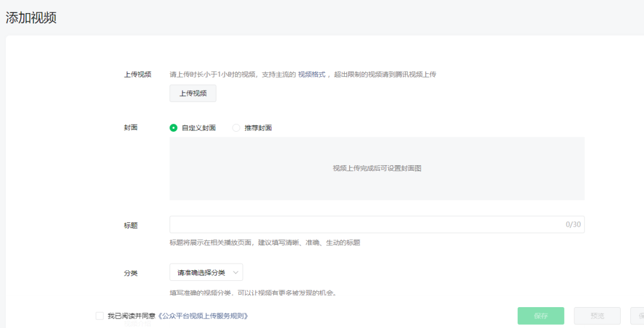Click the gray cover image placeholder area

pyautogui.click(x=376, y=169)
